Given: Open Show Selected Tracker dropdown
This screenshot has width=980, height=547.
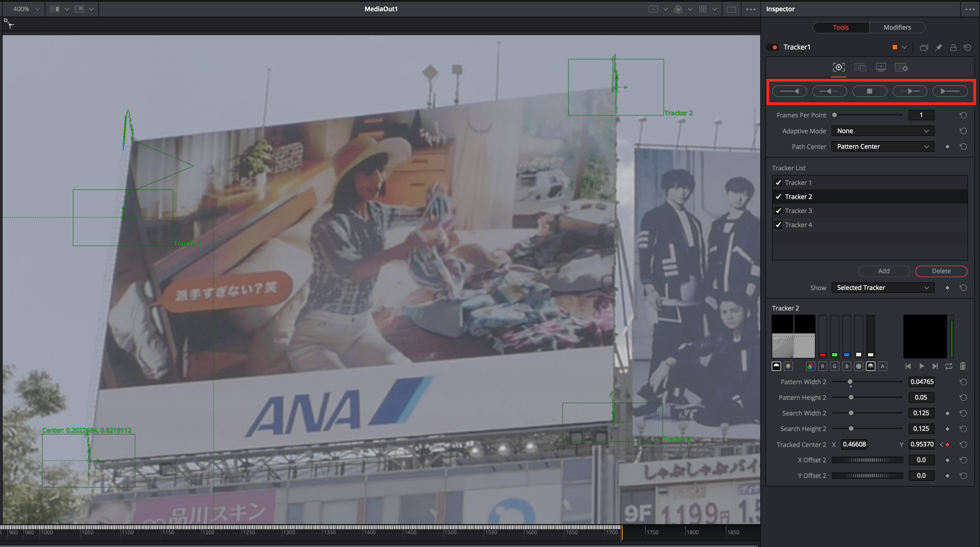Looking at the screenshot, I should 883,288.
